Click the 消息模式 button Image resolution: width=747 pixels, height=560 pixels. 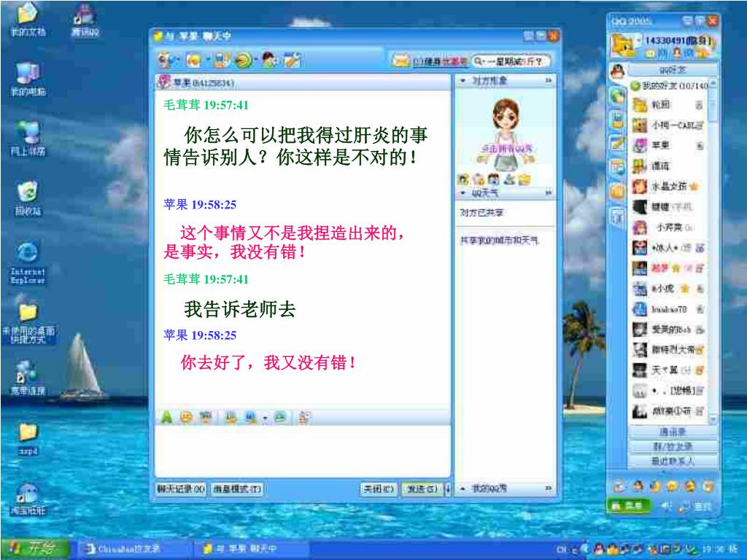(x=236, y=489)
